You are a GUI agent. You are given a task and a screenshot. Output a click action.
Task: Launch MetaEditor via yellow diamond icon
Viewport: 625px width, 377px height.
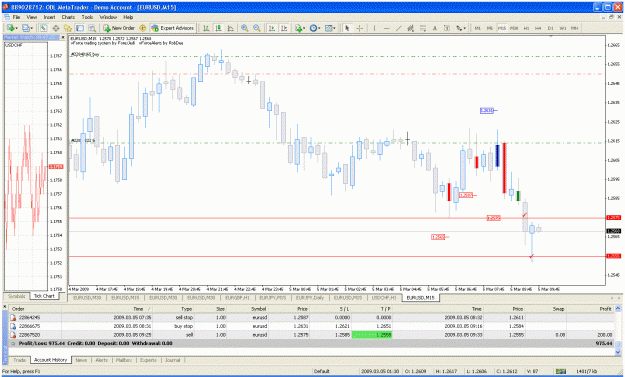tap(143, 28)
